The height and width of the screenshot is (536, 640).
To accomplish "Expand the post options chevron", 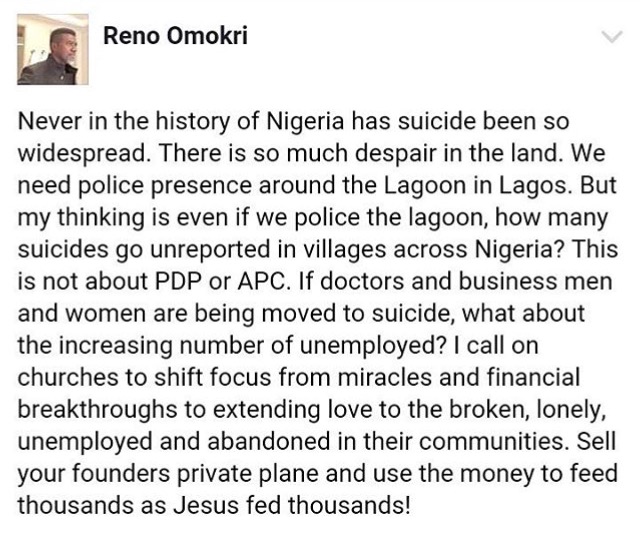I will [x=612, y=37].
